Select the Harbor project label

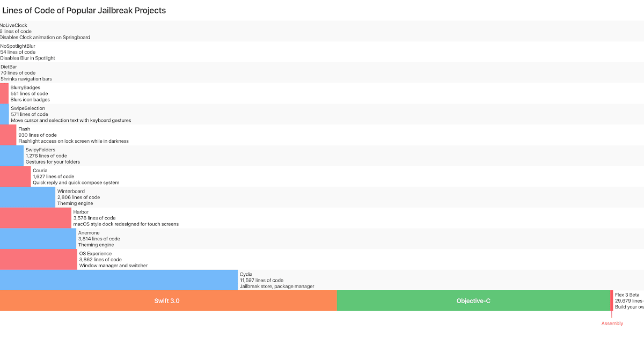(x=81, y=212)
